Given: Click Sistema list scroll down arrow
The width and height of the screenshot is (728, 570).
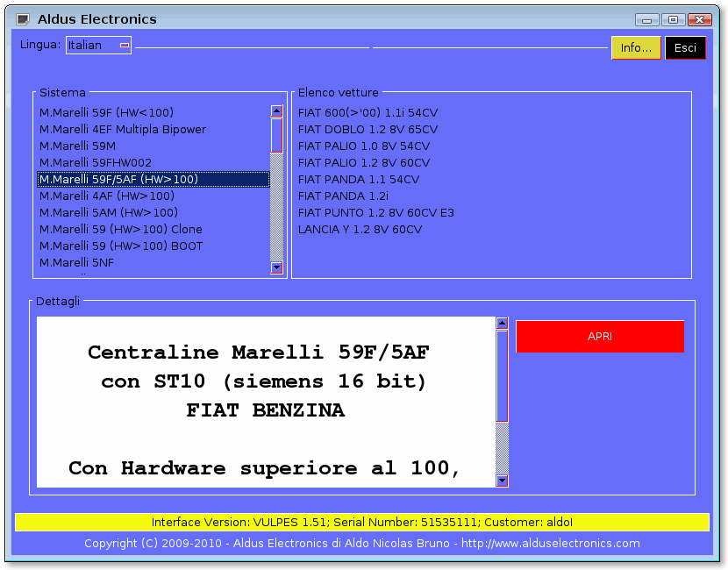Looking at the screenshot, I should (276, 267).
